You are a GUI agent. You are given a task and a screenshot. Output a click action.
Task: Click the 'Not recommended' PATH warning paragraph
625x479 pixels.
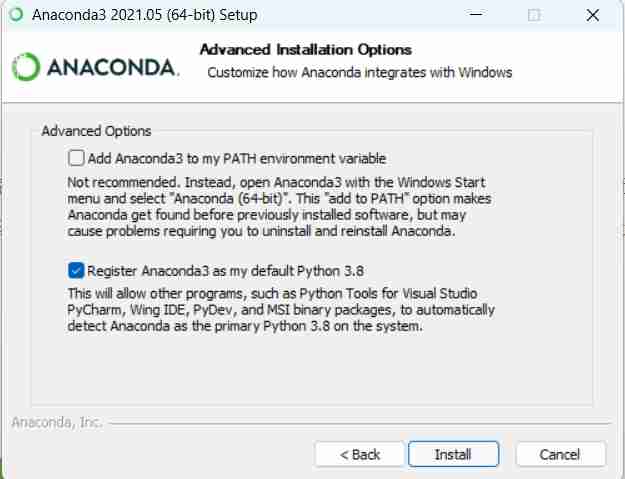click(279, 206)
